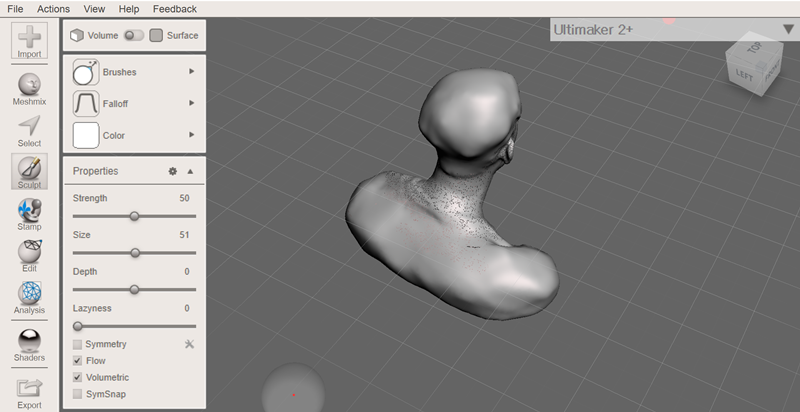This screenshot has width=800, height=412.
Task: Click the Falloff label
Action: (x=115, y=104)
